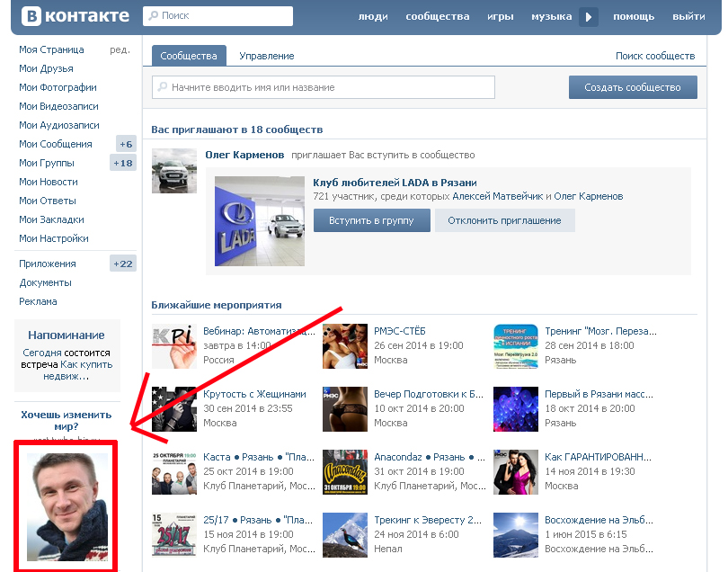
Task: Go to Мои Аудиозаписи
Action: point(59,125)
